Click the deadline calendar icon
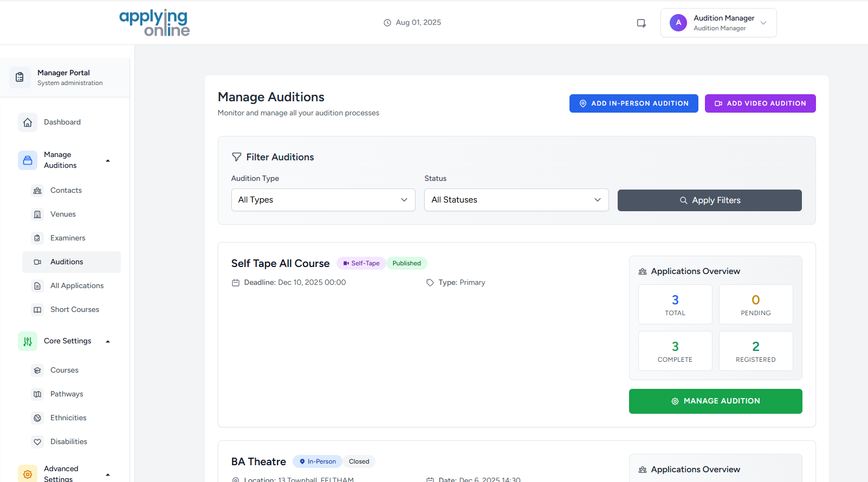Screen dimensions: 868x482 236,283
